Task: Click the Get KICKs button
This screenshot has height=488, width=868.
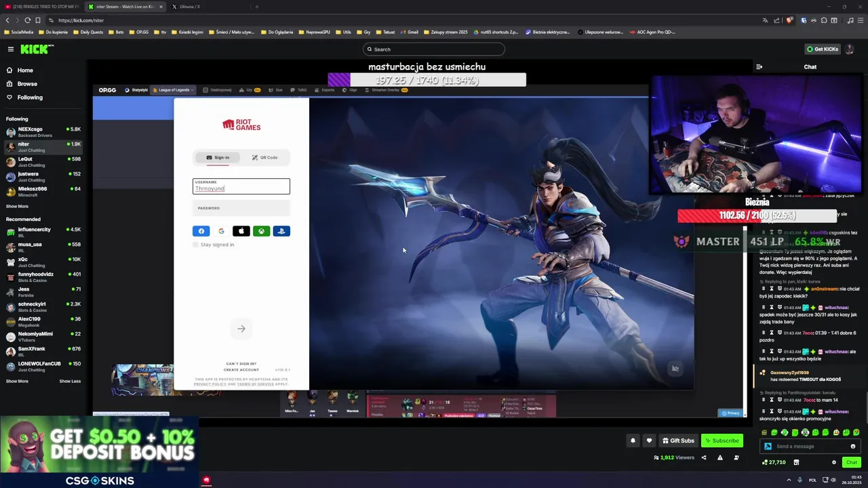Action: point(822,49)
